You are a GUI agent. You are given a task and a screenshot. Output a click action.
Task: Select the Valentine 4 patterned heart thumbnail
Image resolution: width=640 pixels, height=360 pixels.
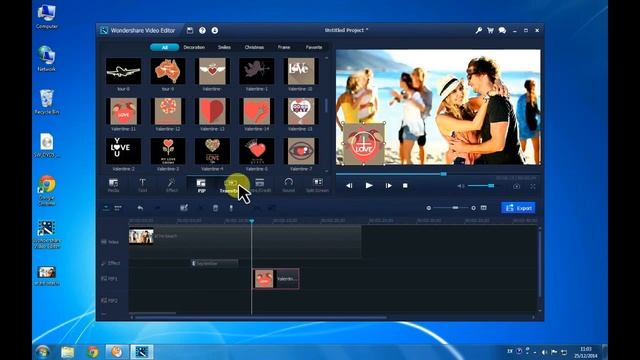coord(212,151)
